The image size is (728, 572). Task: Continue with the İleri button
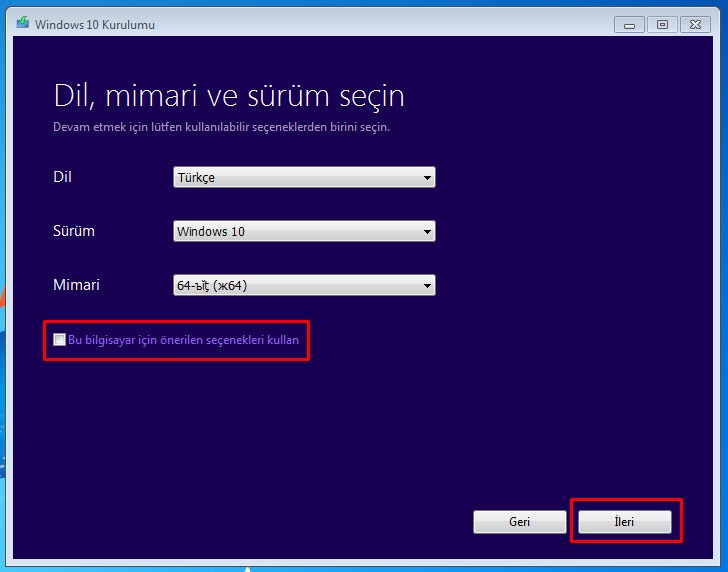pos(624,522)
